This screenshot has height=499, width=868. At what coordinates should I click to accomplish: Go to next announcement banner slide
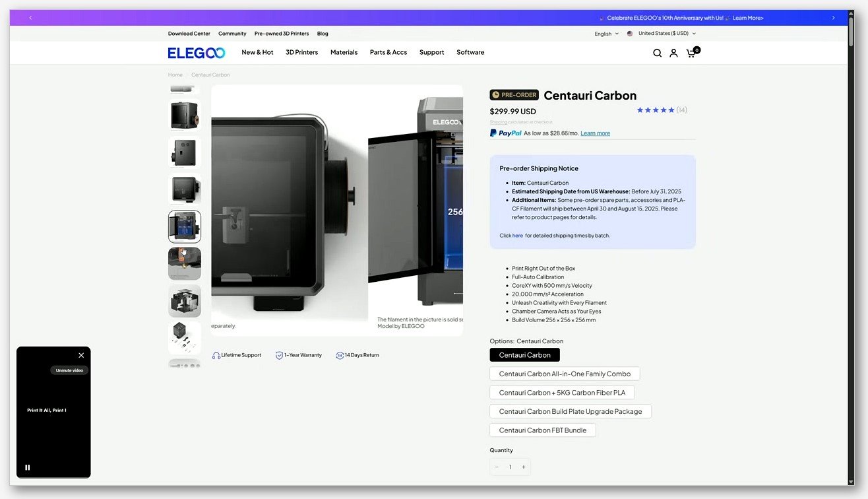point(833,18)
